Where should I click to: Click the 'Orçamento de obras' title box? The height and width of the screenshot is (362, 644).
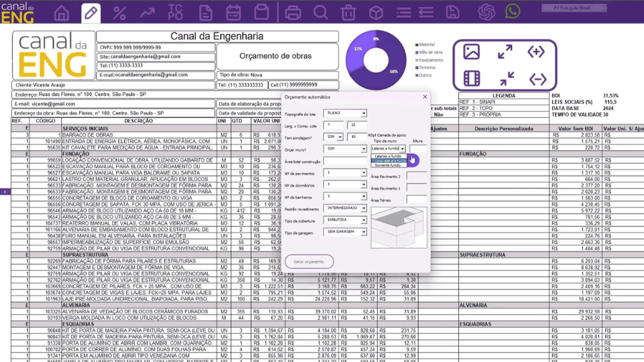point(278,56)
